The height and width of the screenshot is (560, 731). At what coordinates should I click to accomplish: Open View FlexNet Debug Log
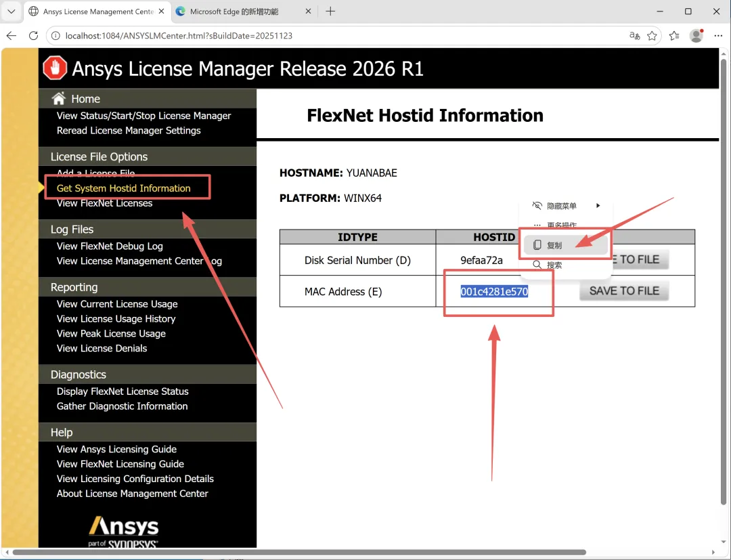click(110, 246)
